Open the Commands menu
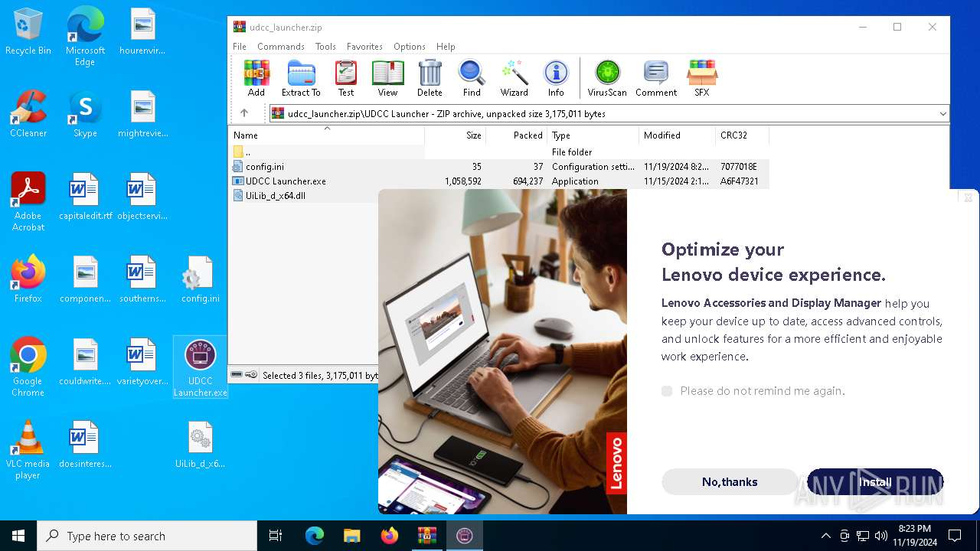The height and width of the screenshot is (551, 980). pos(281,47)
